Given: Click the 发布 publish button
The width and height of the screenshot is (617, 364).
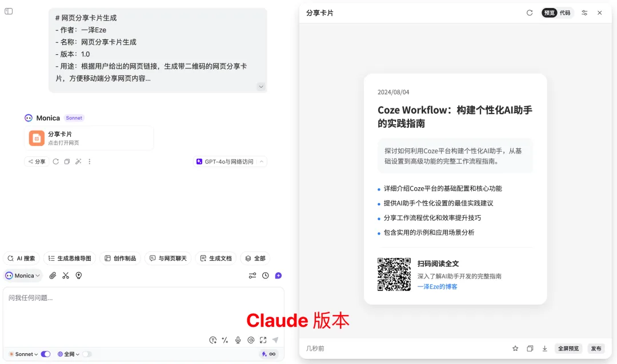Looking at the screenshot, I should point(596,349).
